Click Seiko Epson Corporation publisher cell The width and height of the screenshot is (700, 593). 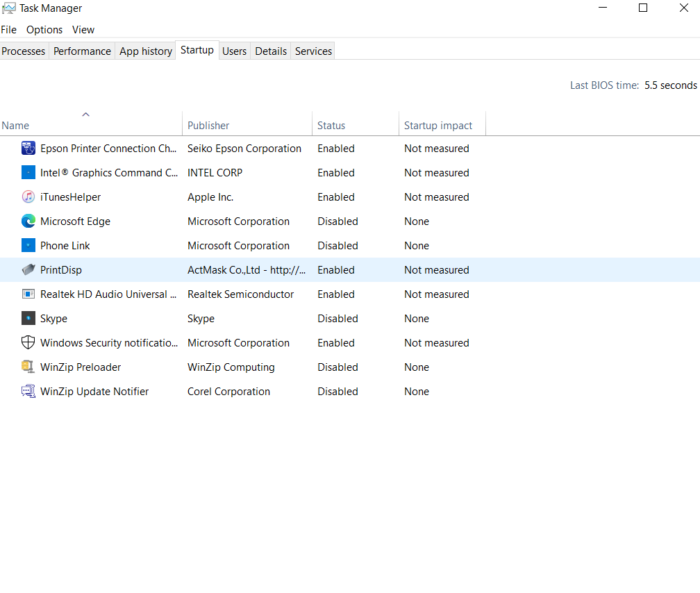click(244, 149)
